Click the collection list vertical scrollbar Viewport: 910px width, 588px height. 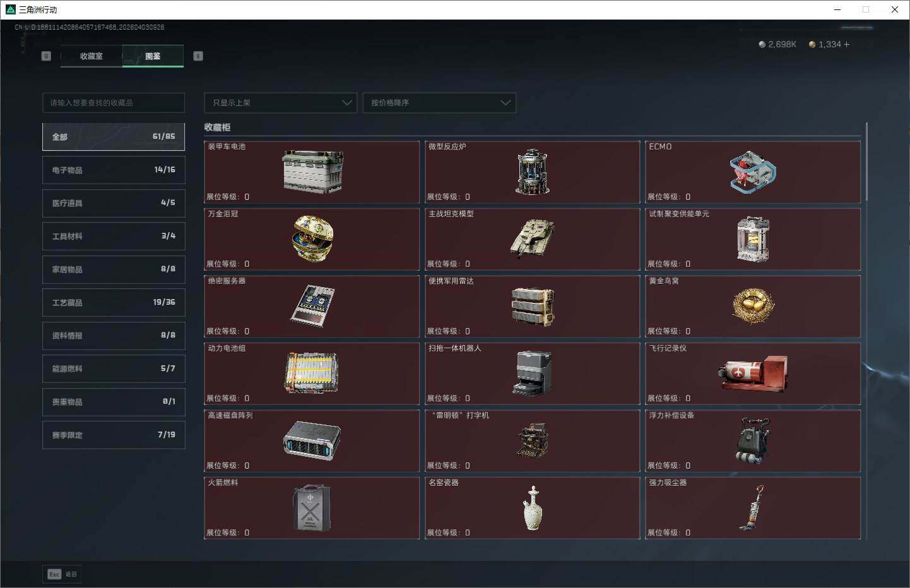[x=867, y=164]
